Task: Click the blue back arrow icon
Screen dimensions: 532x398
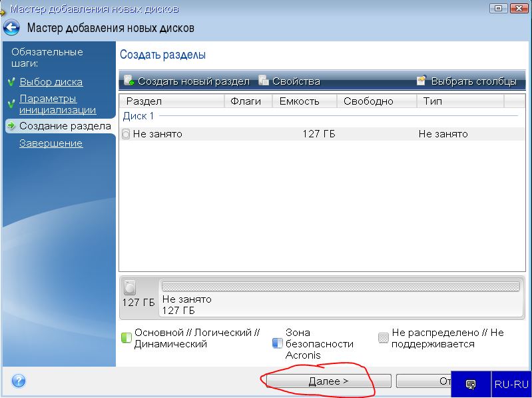Action: pyautogui.click(x=11, y=28)
